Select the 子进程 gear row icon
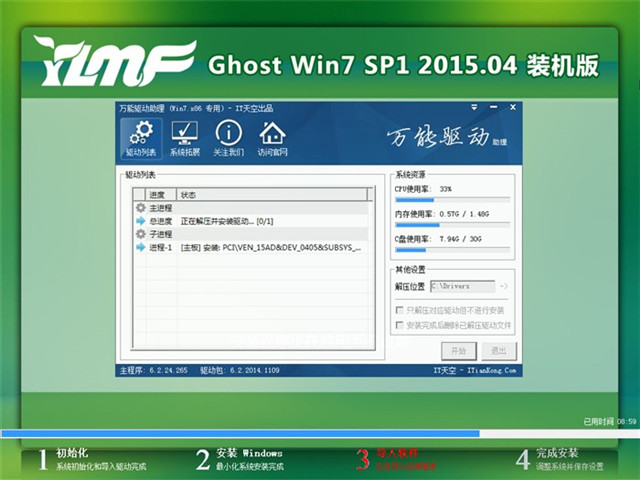This screenshot has width=640, height=480. point(140,234)
